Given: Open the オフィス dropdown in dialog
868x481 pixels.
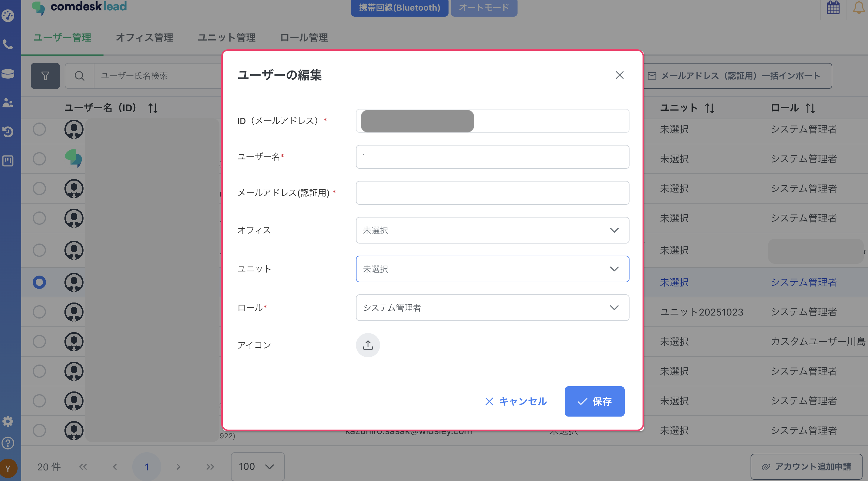Looking at the screenshot, I should click(492, 231).
